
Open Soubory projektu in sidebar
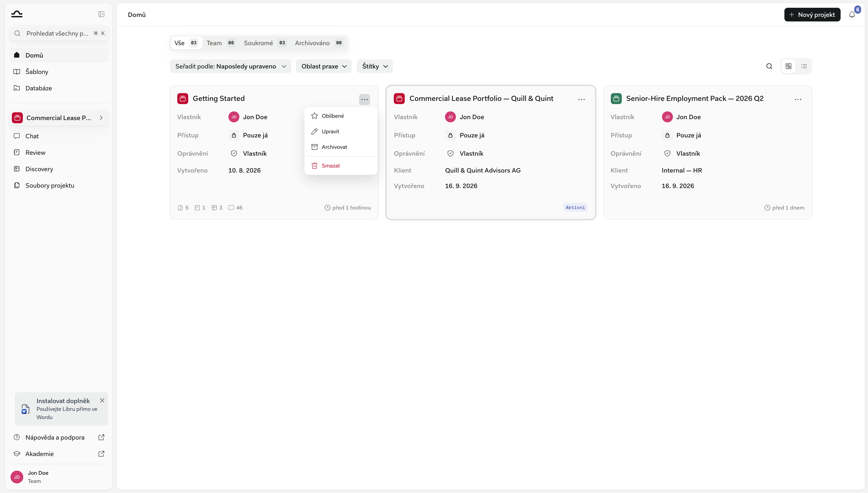tap(59, 185)
